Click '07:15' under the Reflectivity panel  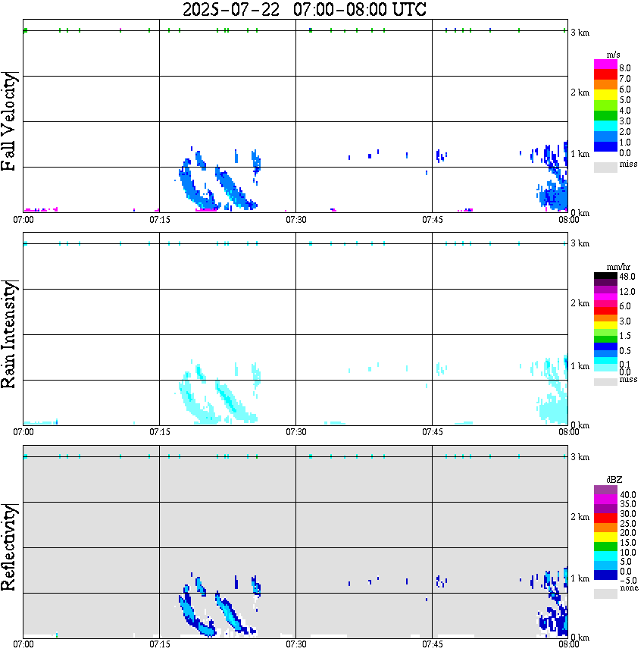(x=160, y=644)
